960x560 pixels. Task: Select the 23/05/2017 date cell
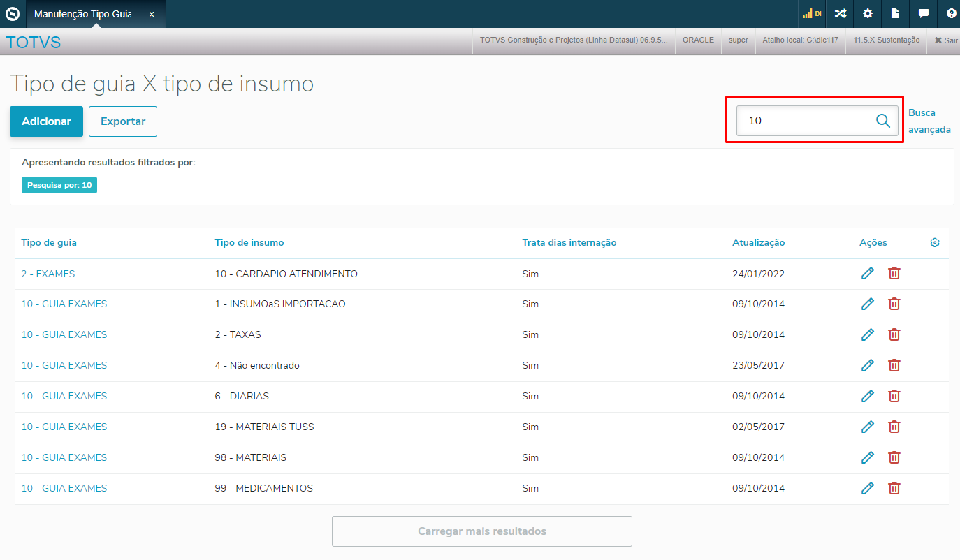pyautogui.click(x=759, y=365)
